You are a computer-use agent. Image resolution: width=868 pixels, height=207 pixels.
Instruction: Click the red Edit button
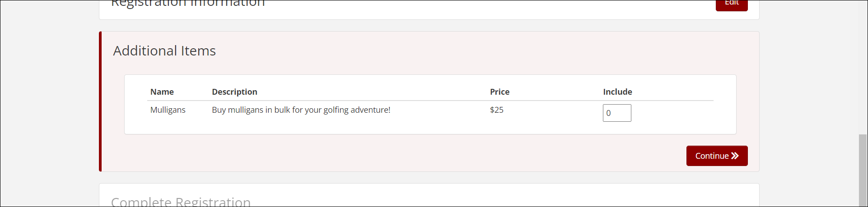coord(731,4)
